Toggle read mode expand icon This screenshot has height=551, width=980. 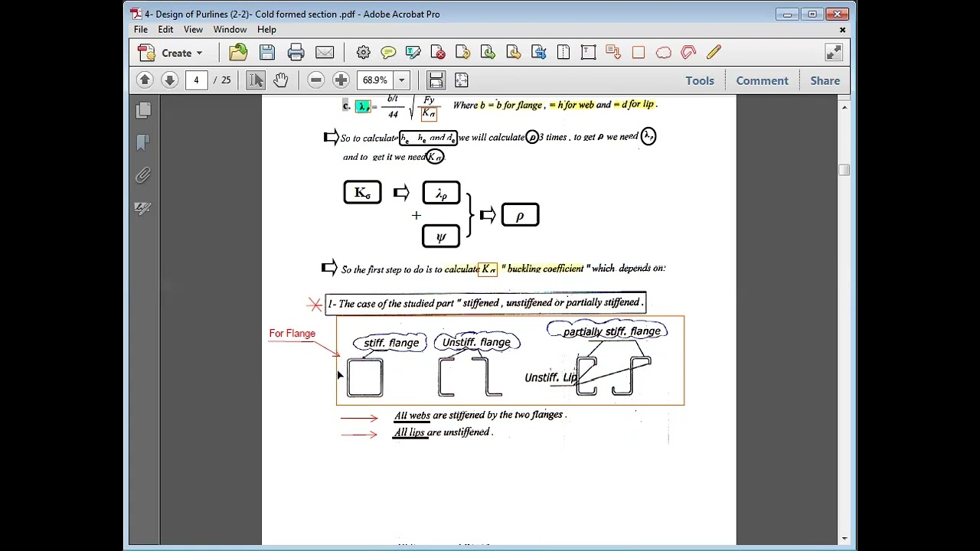tap(834, 53)
